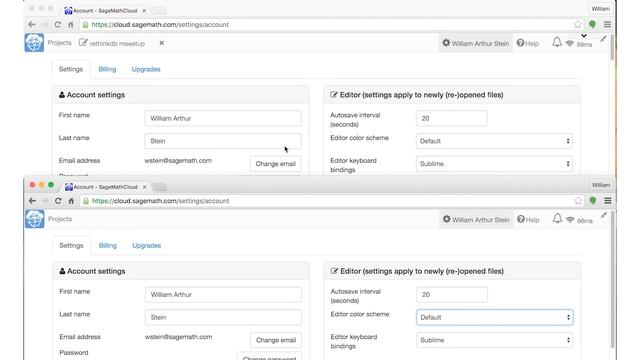Bookmark page with star in the lower address bar
The width and height of the screenshot is (640, 360).
click(578, 201)
